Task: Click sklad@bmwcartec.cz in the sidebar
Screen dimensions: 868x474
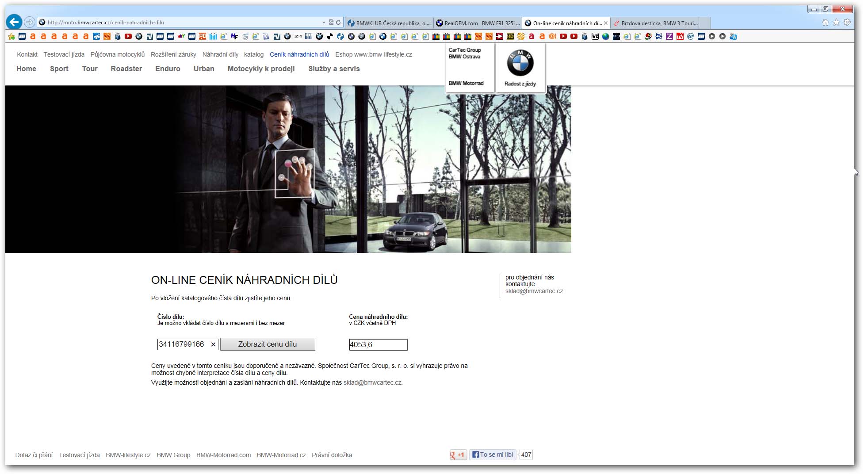Action: [534, 291]
